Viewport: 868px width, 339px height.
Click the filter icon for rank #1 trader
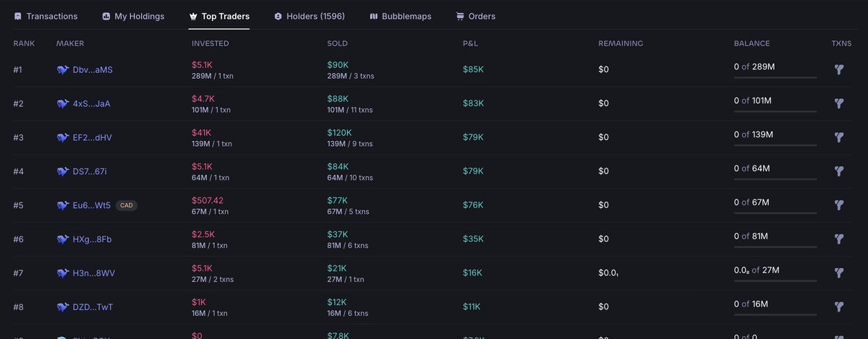839,70
